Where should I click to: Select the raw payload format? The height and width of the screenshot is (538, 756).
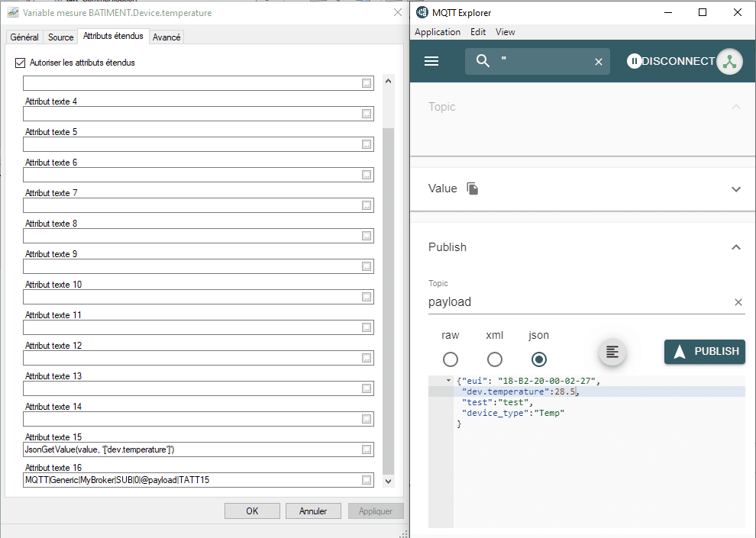[451, 359]
